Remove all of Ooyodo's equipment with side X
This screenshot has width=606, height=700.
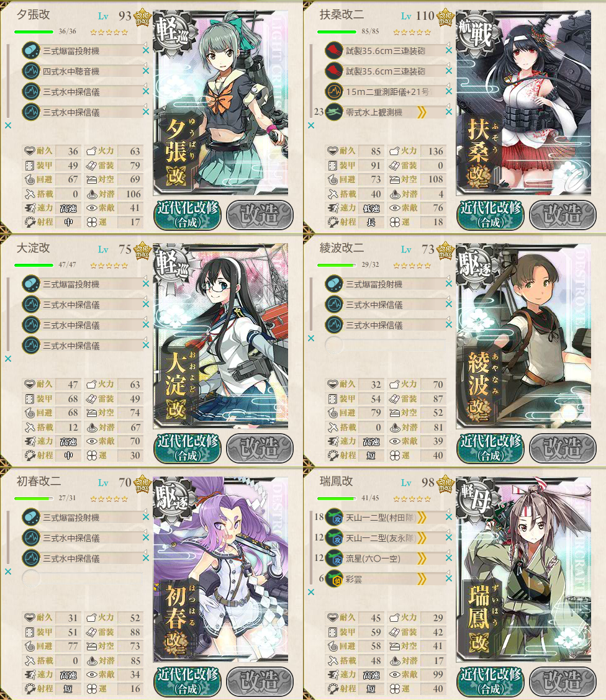(8, 359)
